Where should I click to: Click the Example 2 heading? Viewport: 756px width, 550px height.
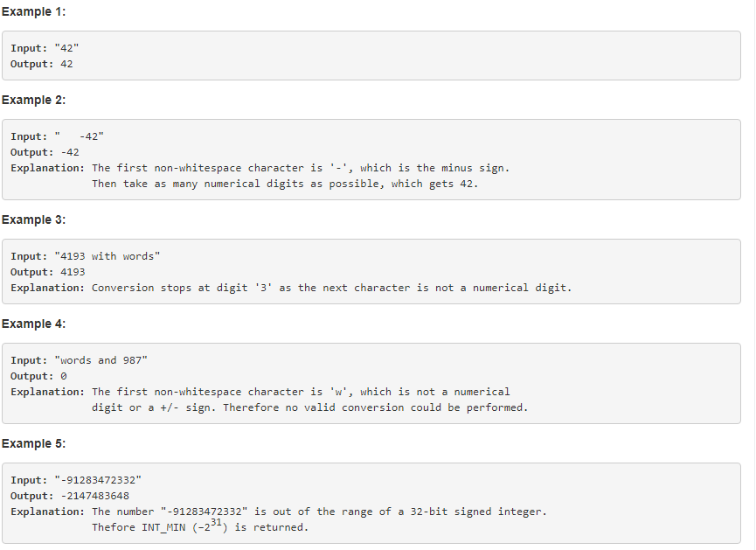pyautogui.click(x=33, y=101)
